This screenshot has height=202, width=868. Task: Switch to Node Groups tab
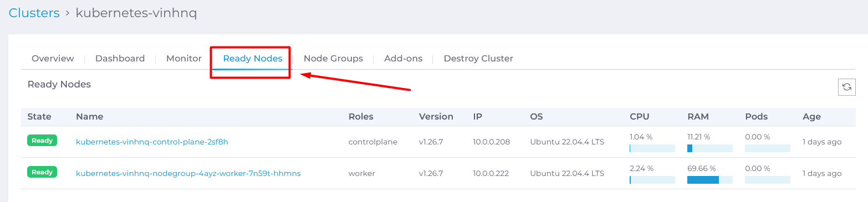coord(333,58)
